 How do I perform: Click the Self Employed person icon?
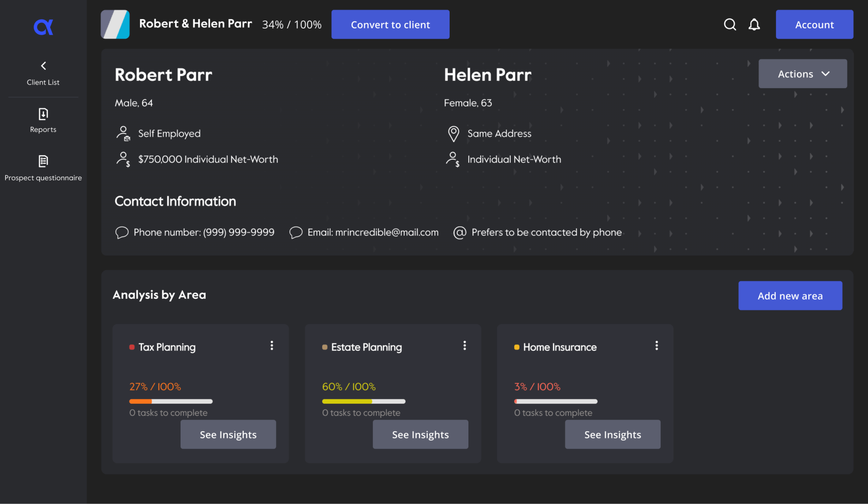[x=122, y=133]
